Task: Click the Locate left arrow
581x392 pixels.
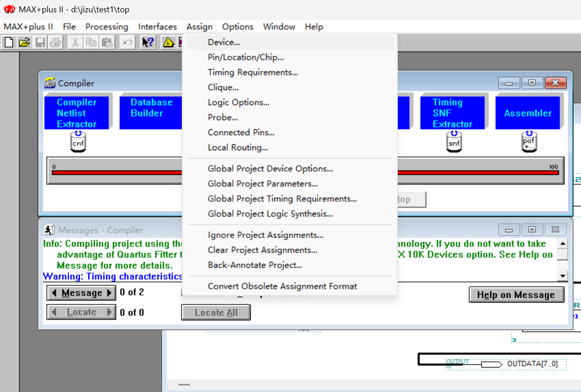Action: point(55,312)
